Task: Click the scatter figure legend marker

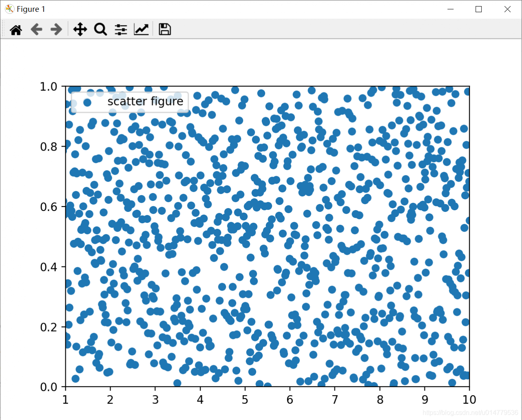Action: point(87,101)
